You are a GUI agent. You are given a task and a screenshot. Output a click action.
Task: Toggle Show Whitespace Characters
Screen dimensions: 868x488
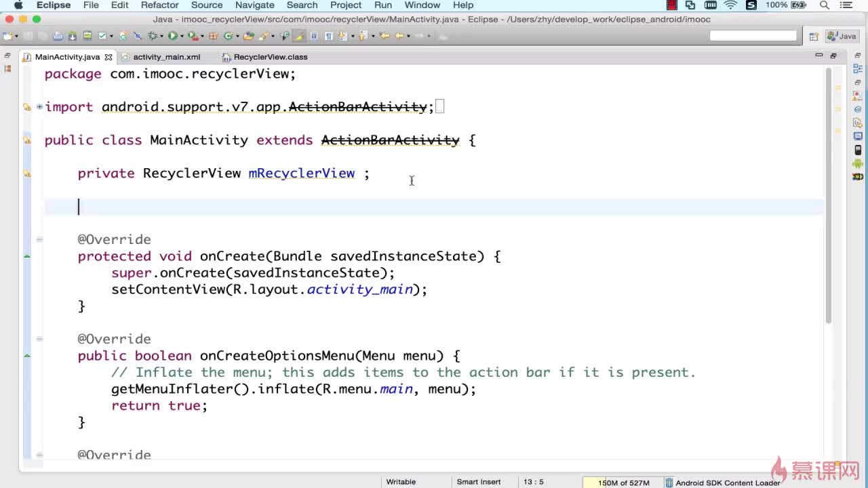click(x=328, y=36)
